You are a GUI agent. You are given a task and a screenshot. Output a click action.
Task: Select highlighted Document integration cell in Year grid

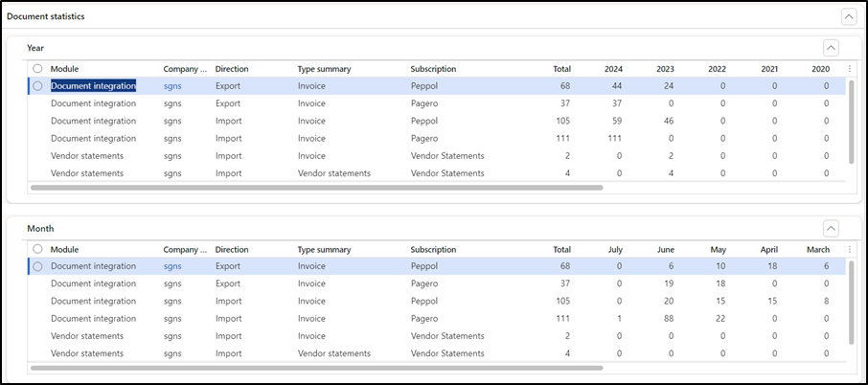[94, 86]
